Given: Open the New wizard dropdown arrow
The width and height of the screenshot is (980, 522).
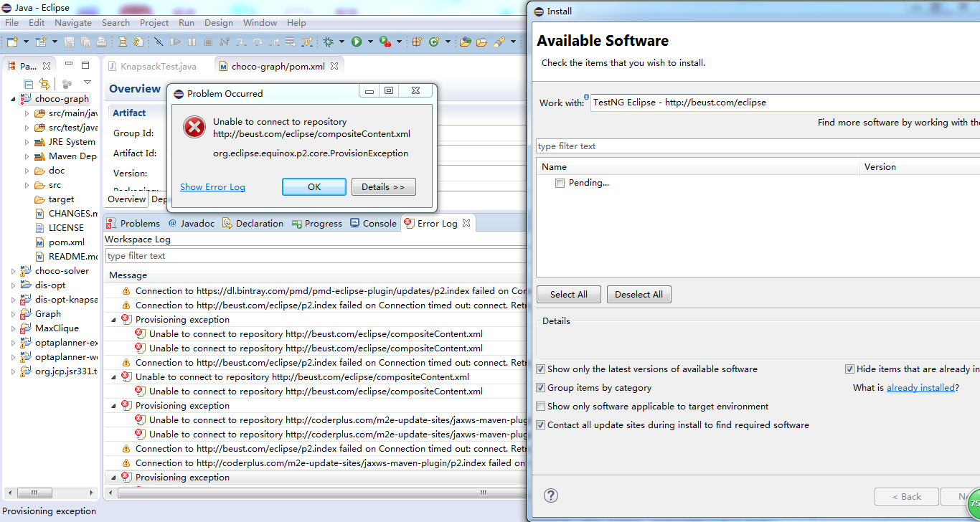Looking at the screenshot, I should pos(26,42).
